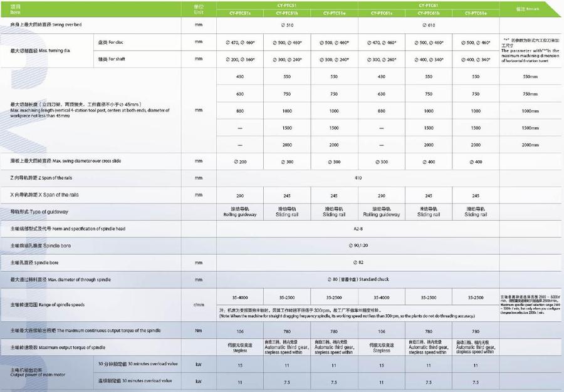This screenshot has width=564, height=392.
Task: Click the 'Nm' unit cell
Action: (x=199, y=331)
